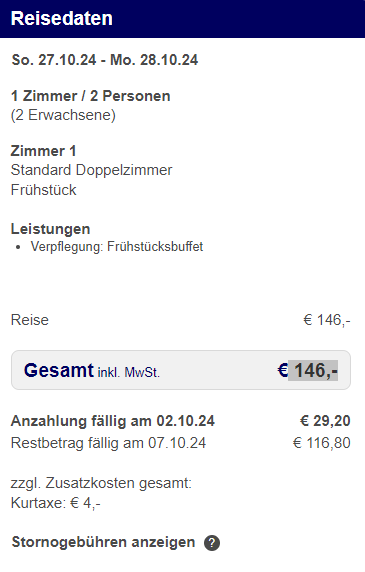Click the Reisedaten header
The width and height of the screenshot is (365, 572).
point(62,19)
